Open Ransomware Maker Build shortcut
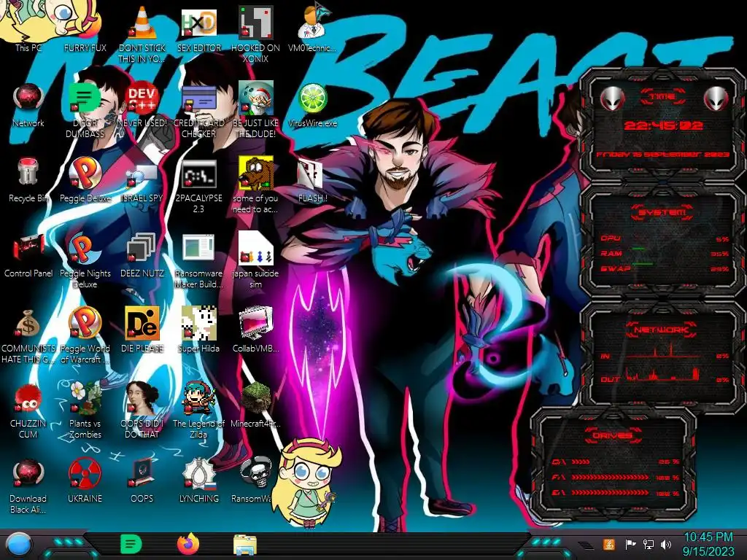 [198, 248]
